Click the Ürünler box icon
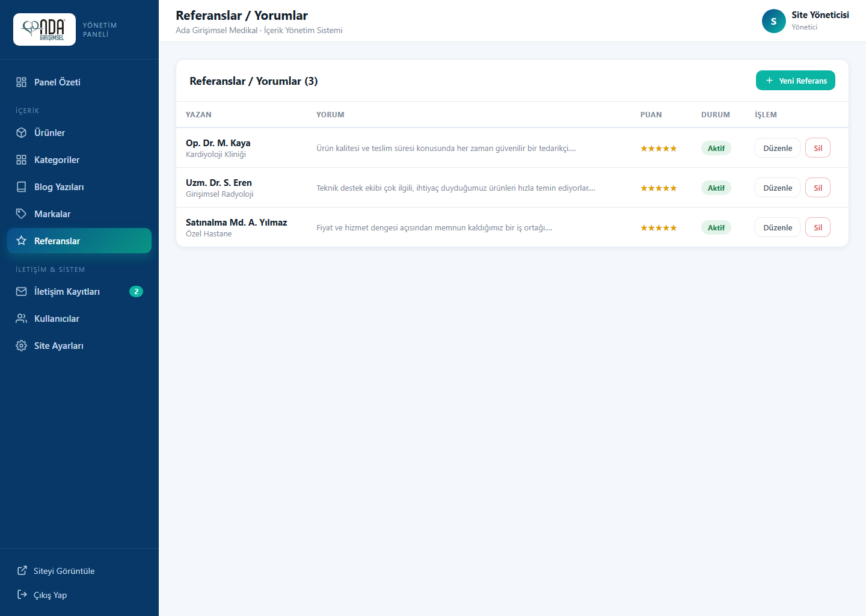866x616 pixels. point(22,133)
